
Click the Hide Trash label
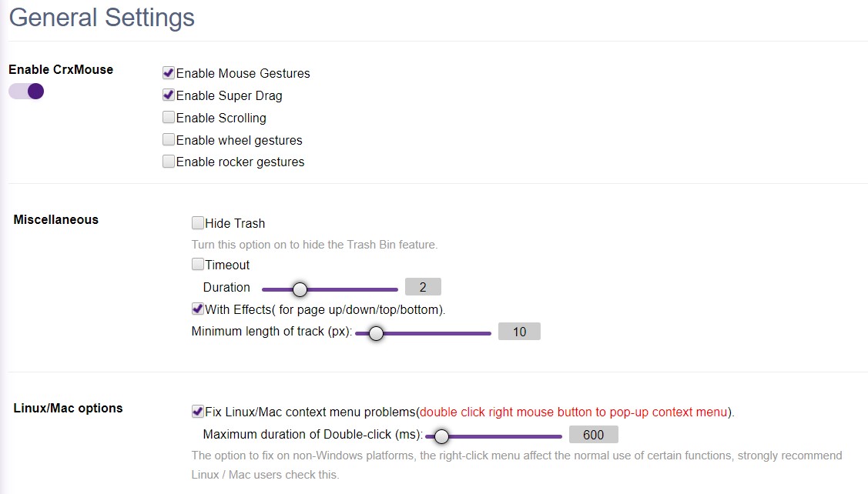[x=234, y=222]
